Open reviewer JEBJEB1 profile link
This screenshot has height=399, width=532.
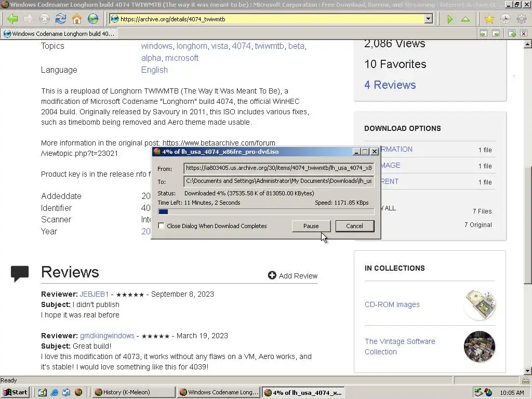click(94, 294)
